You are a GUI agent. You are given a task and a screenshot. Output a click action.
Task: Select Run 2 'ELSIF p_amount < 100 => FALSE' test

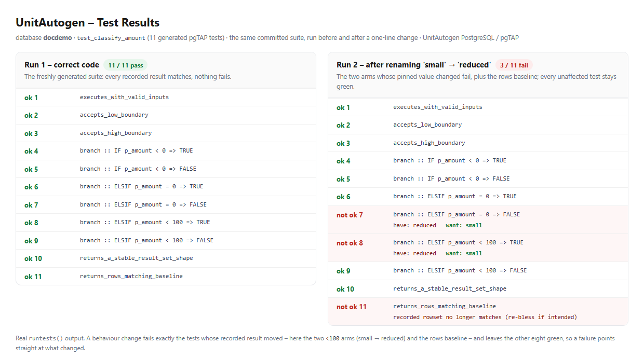tap(460, 270)
